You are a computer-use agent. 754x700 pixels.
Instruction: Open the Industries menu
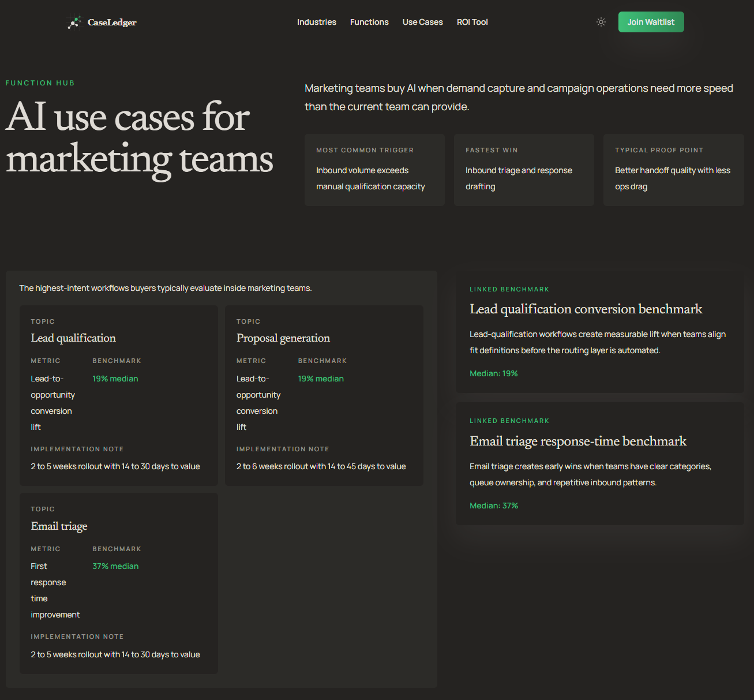pyautogui.click(x=317, y=22)
